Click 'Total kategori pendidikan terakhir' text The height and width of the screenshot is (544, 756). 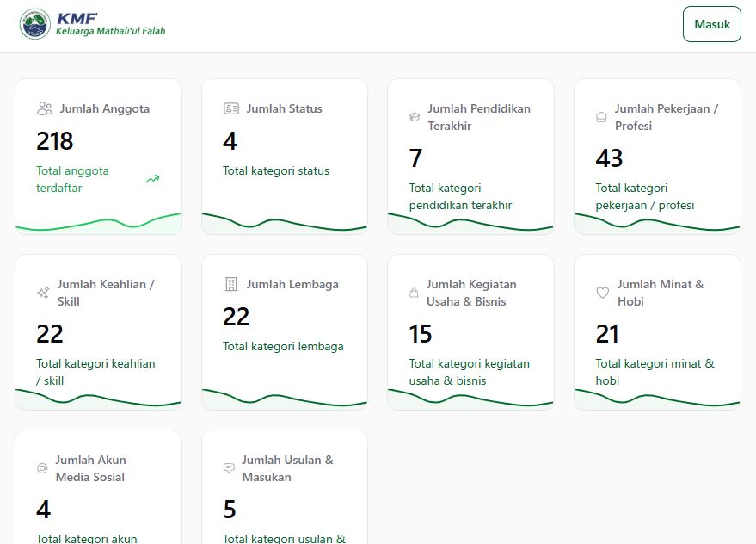tap(460, 196)
